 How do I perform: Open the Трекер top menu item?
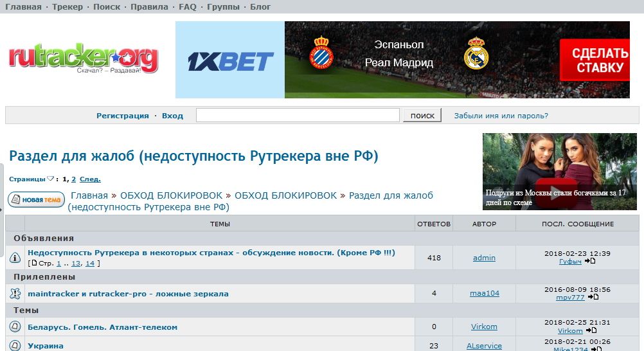pyautogui.click(x=67, y=7)
